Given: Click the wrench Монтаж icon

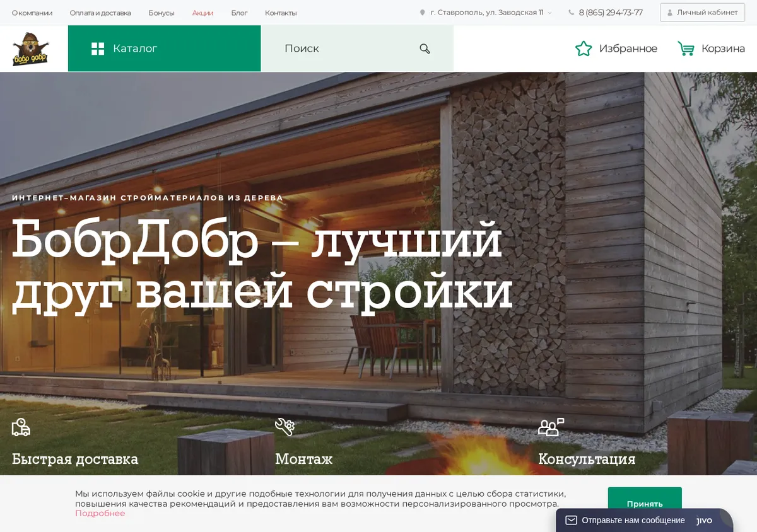Looking at the screenshot, I should point(285,427).
